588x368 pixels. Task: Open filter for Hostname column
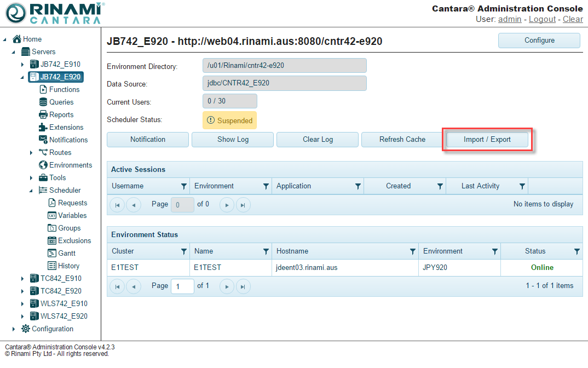[413, 251]
